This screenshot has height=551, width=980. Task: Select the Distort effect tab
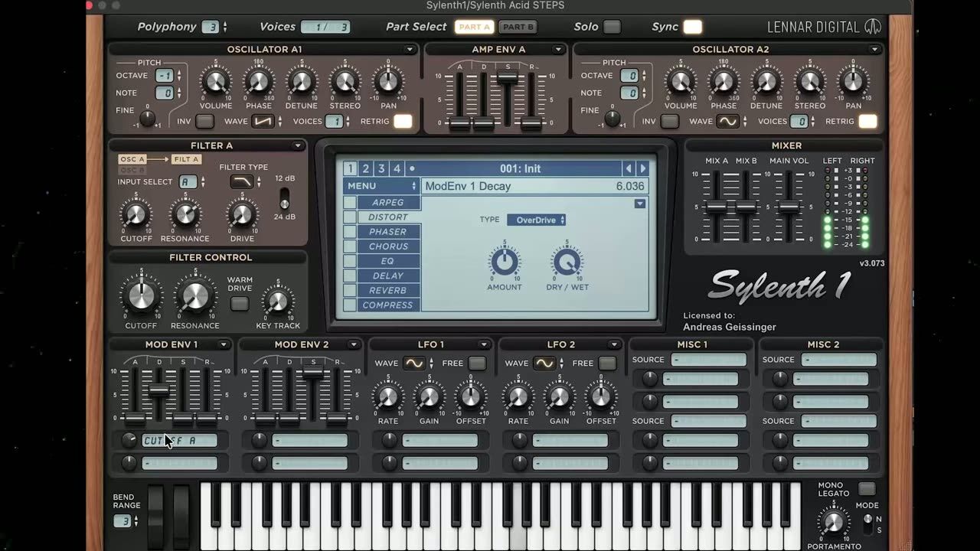coord(388,217)
